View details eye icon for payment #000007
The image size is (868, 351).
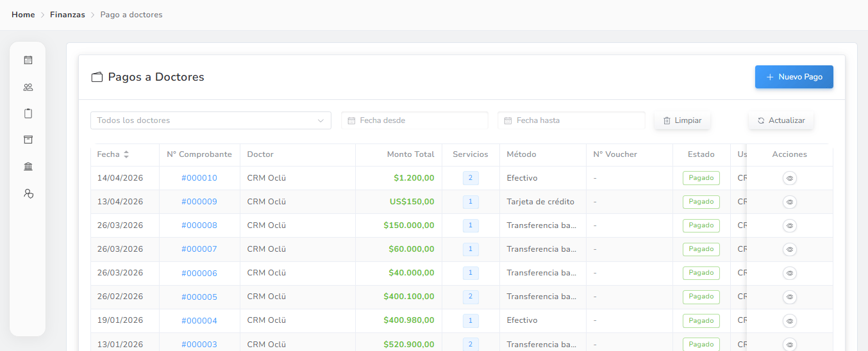(x=790, y=249)
